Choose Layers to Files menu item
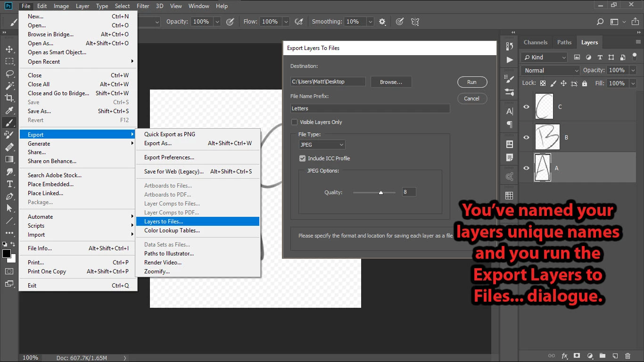 (x=198, y=222)
